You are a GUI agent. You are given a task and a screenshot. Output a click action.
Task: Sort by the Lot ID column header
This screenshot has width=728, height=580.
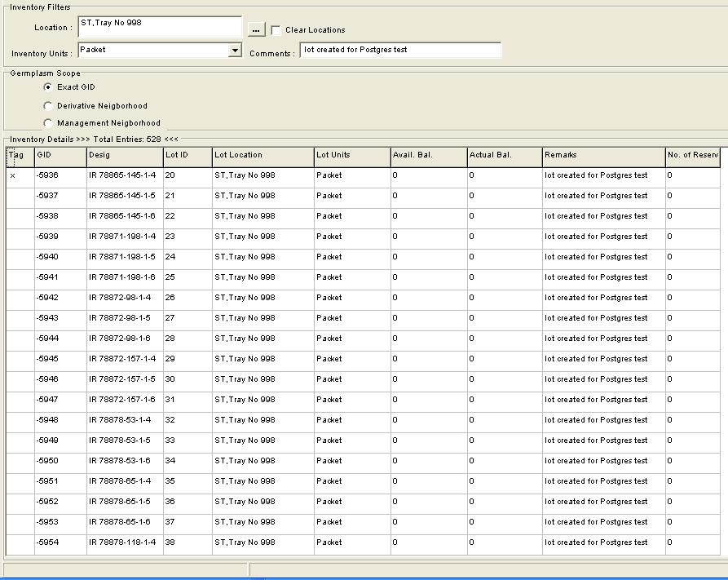[188, 157]
